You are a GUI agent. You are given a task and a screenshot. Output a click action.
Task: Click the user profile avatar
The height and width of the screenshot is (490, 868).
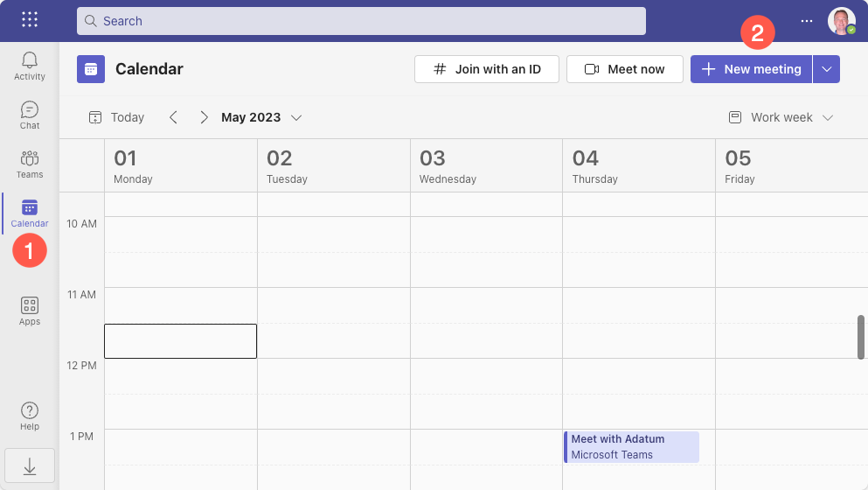841,21
